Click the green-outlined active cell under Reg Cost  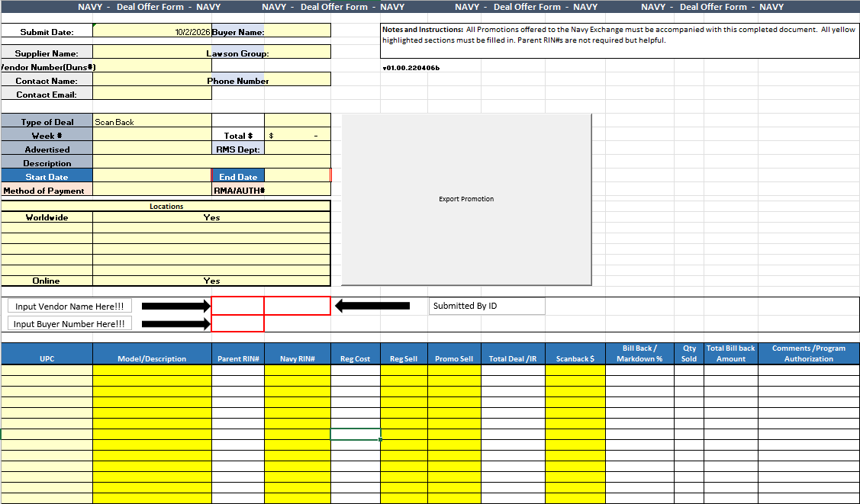[x=356, y=435]
